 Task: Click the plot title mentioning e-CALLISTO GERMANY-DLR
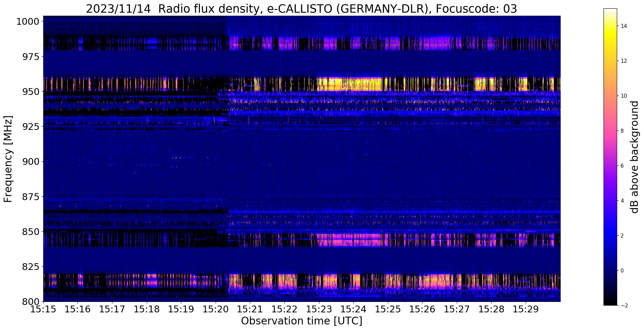click(x=301, y=9)
